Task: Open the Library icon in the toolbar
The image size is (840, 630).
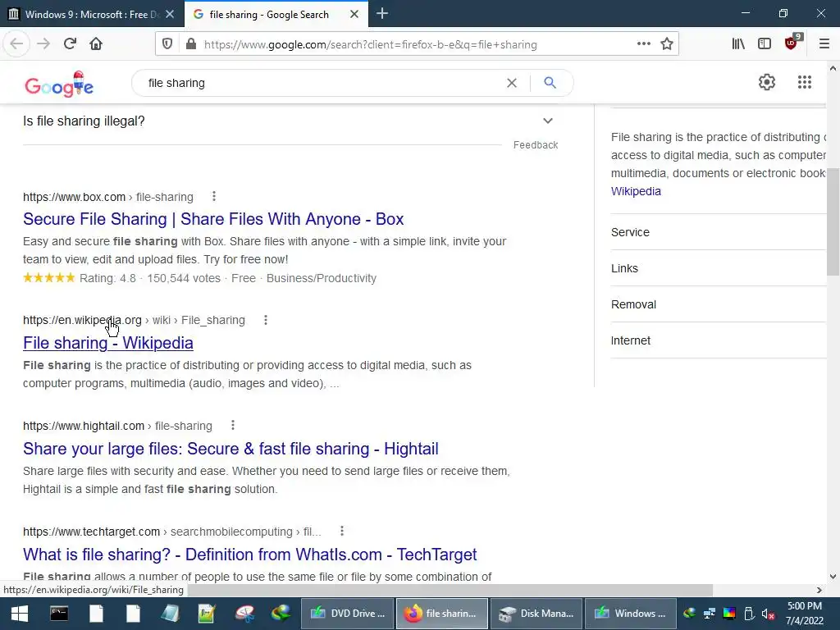Action: tap(738, 44)
